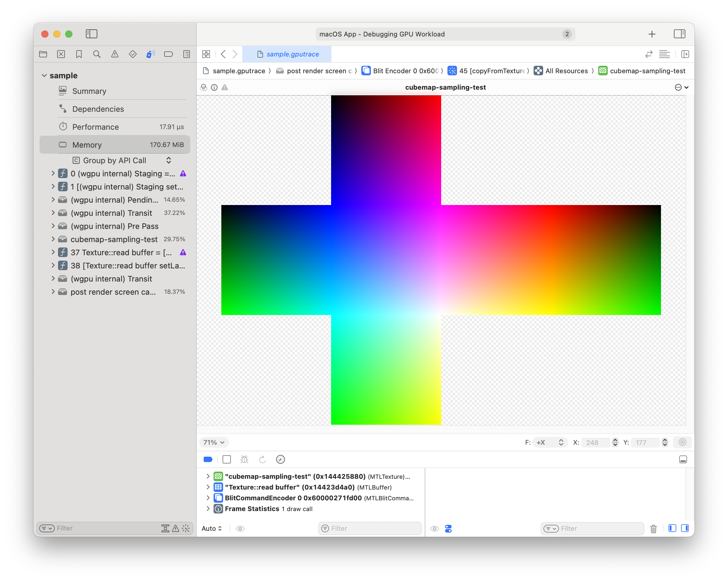Image resolution: width=728 pixels, height=581 pixels.
Task: Click the activity badge showing 2
Action: (x=566, y=34)
